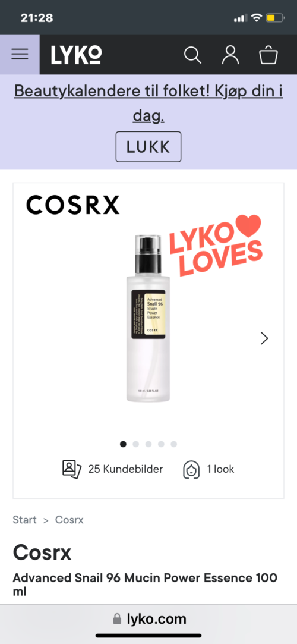297x644 pixels.
Task: Open the shopping bag cart
Action: click(x=268, y=55)
